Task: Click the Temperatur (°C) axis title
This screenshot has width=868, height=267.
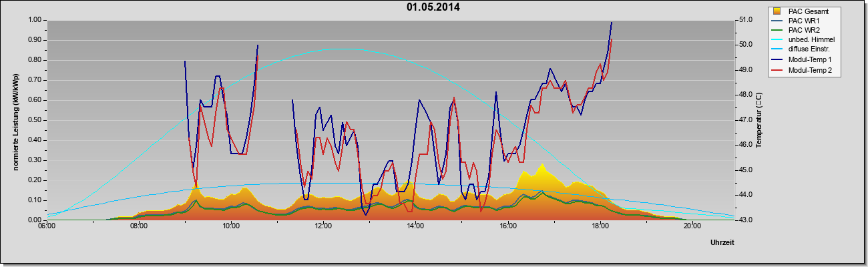Action: 758,120
